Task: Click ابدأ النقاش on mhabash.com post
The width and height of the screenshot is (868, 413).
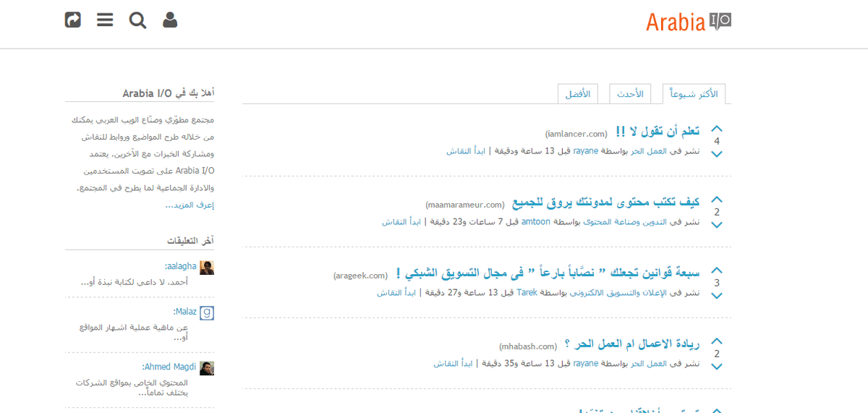Action: (454, 364)
